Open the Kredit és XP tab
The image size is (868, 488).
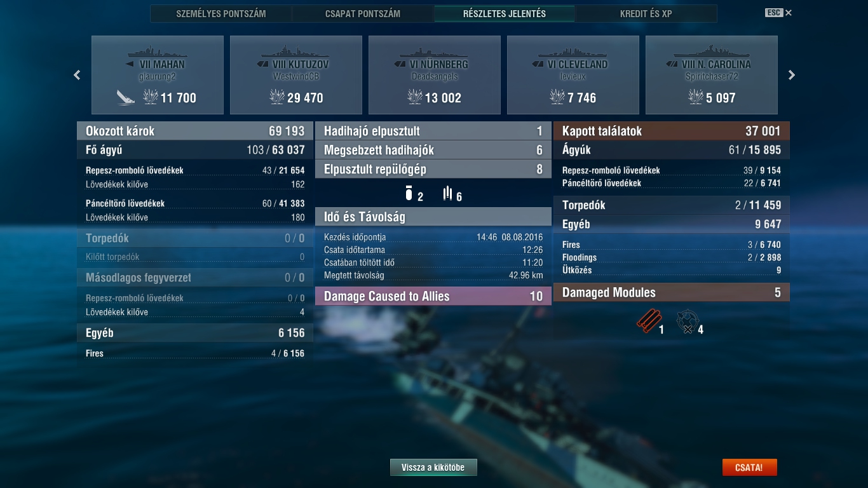click(646, 13)
